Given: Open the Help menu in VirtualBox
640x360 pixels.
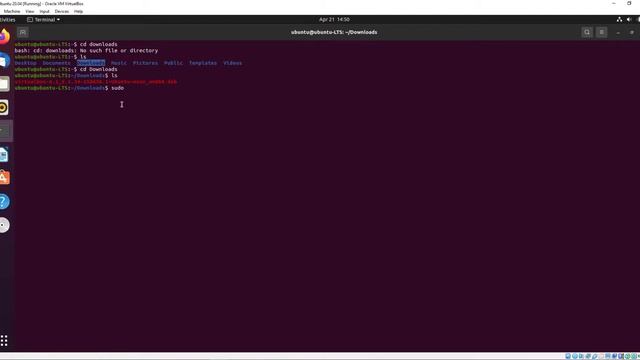Looking at the screenshot, I should click(x=78, y=11).
